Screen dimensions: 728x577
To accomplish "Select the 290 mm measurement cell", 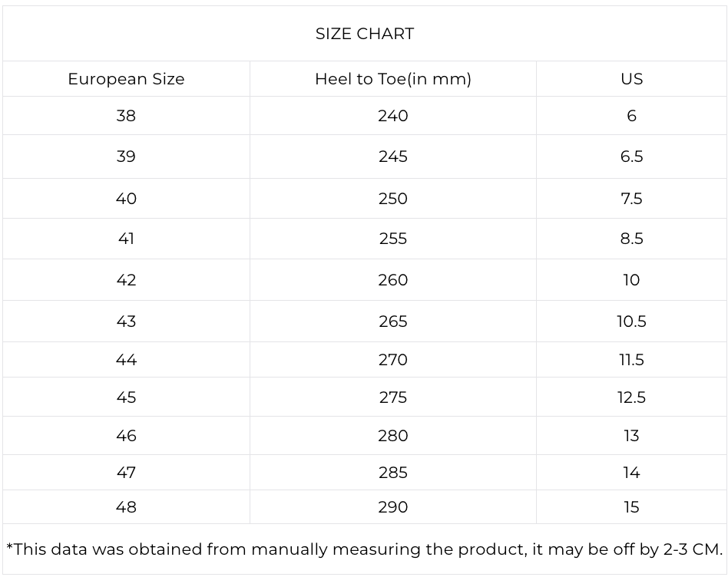I will click(392, 507).
